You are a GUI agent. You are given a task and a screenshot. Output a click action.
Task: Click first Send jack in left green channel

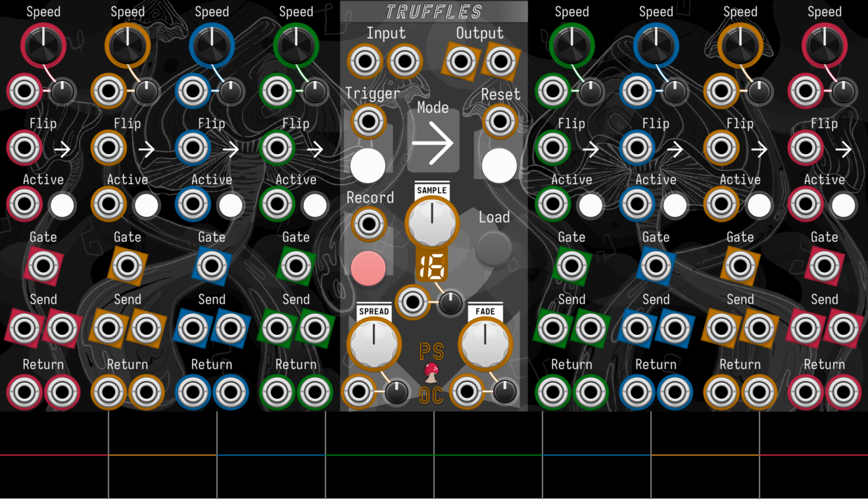(x=277, y=328)
